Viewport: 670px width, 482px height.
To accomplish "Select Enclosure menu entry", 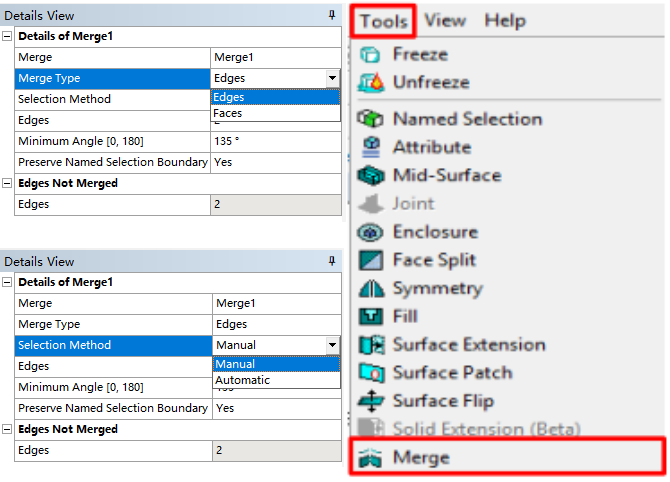I will tap(435, 232).
